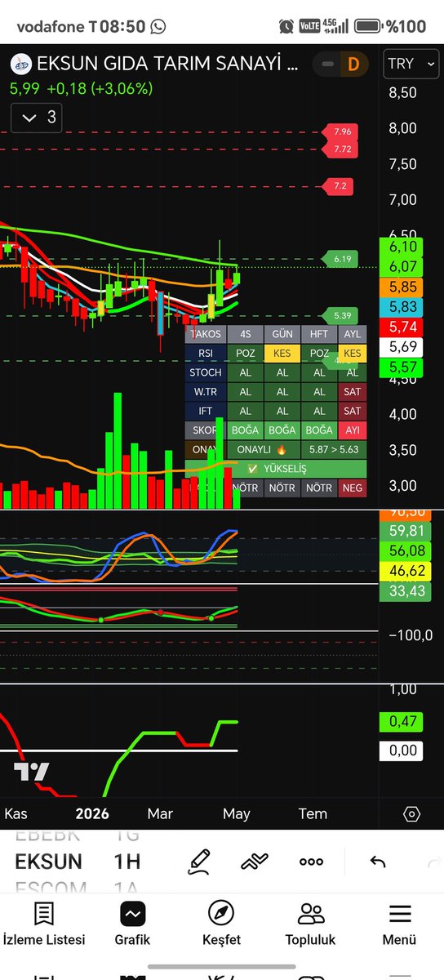Image resolution: width=444 pixels, height=980 pixels.
Task: Tap the 7.72 red price level label
Action: coord(340,149)
